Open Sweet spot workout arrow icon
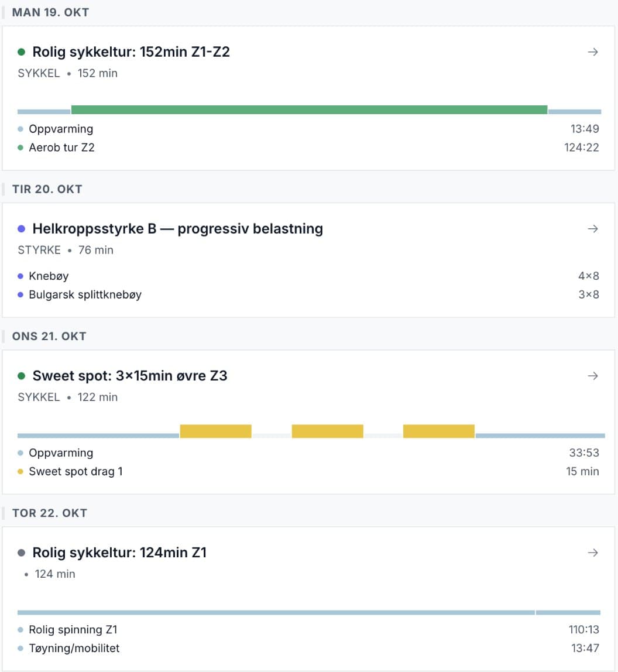The width and height of the screenshot is (618, 672). pyautogui.click(x=593, y=376)
